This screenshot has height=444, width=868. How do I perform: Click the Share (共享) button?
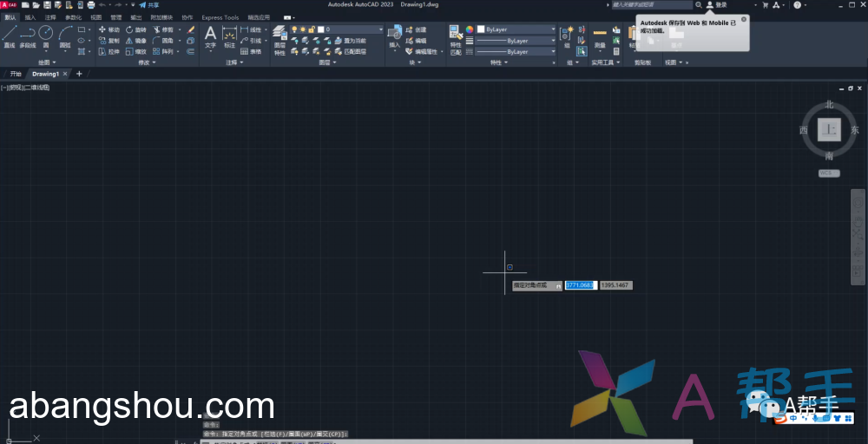[x=149, y=5]
